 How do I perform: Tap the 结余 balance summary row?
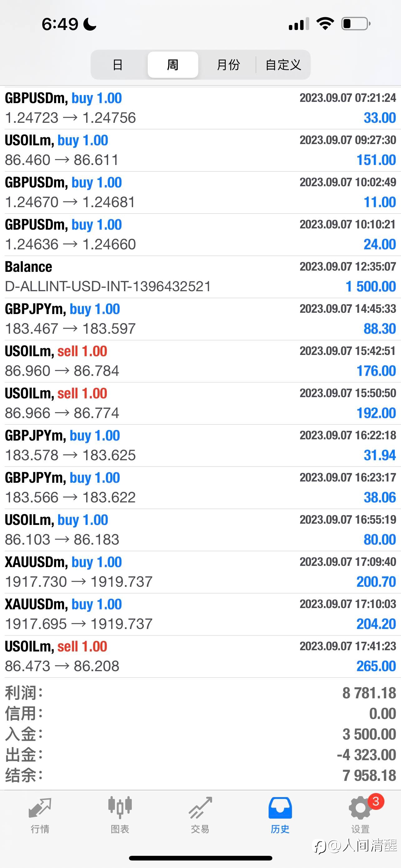(200, 775)
